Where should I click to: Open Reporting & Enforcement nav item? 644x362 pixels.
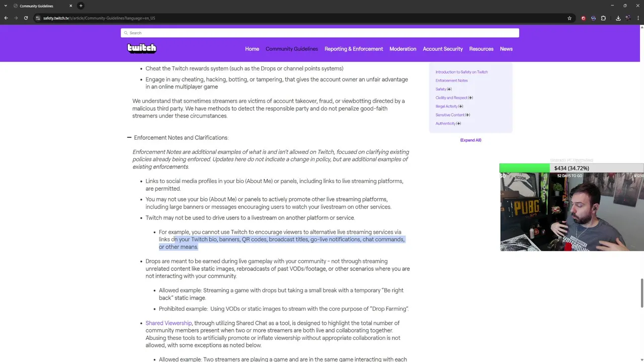click(x=354, y=49)
